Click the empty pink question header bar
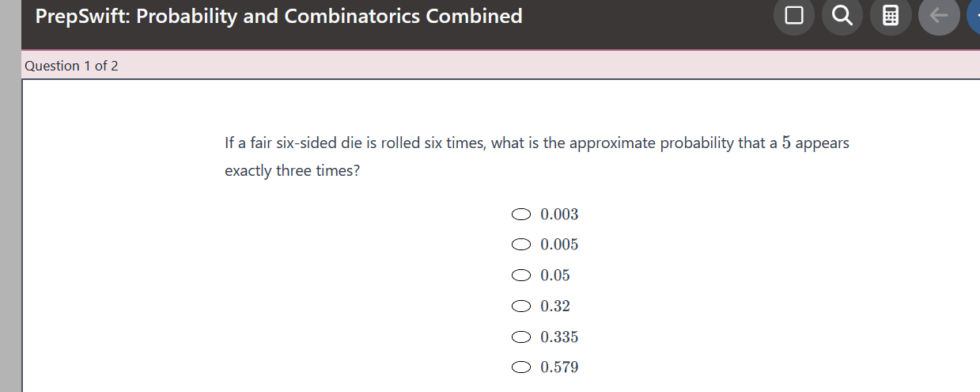The height and width of the screenshot is (392, 980). [x=554, y=66]
